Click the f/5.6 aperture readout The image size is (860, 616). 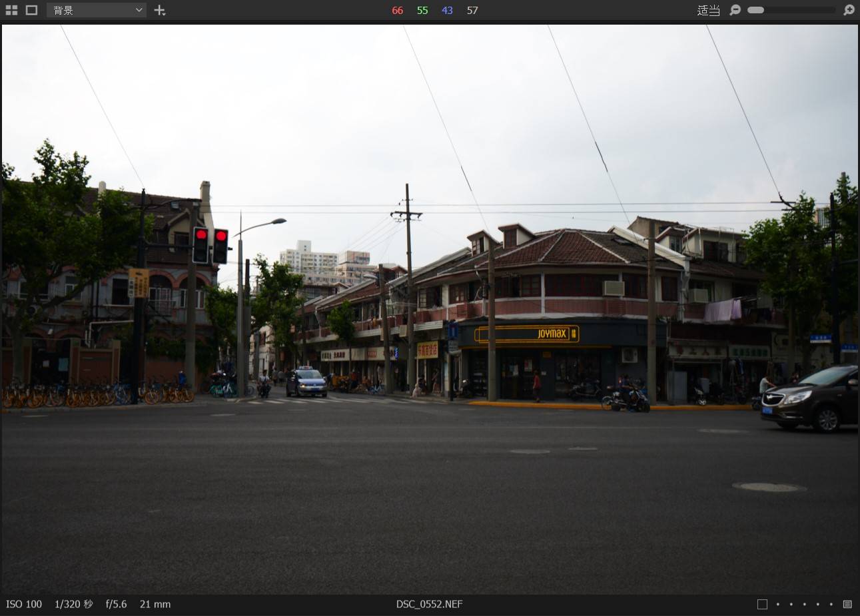[x=116, y=604]
